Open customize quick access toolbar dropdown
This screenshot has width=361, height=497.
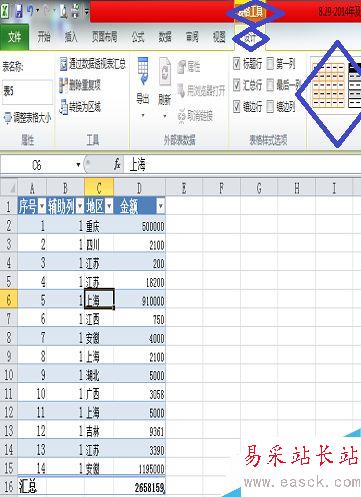pyautogui.click(x=87, y=12)
